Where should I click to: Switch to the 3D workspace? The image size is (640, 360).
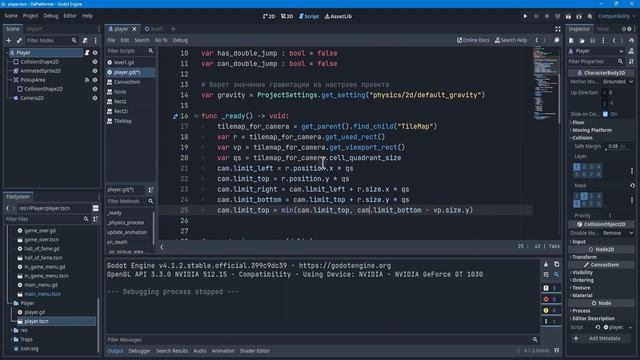(x=287, y=16)
